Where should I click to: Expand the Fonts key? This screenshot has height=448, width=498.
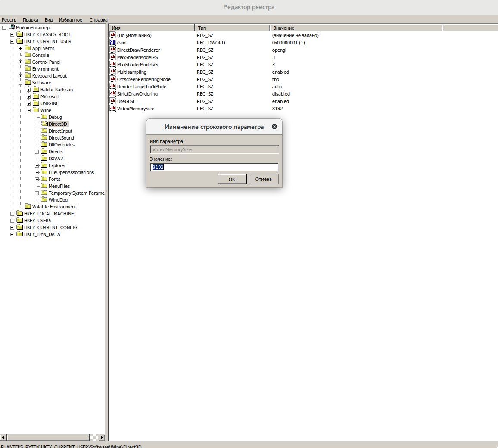37,179
